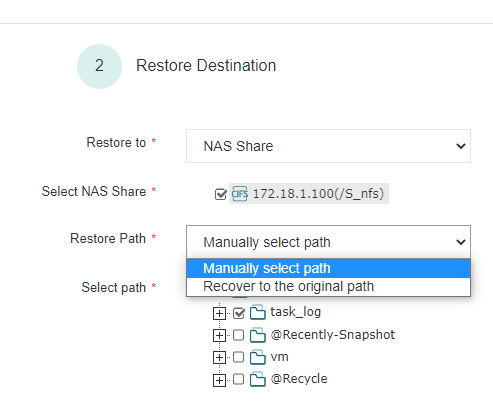Check the @Recently-Snapshot folder checkbox
Image resolution: width=493 pixels, height=410 pixels.
click(x=238, y=335)
